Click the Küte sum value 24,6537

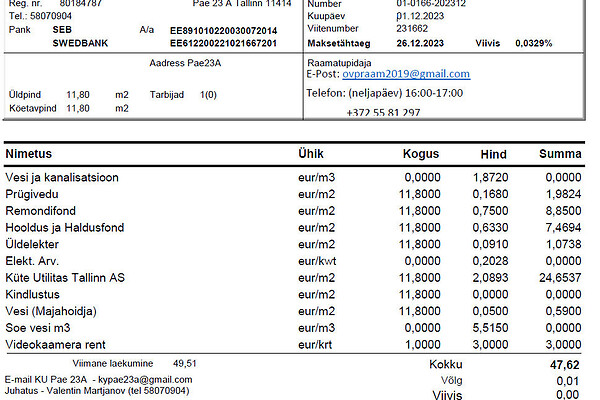point(559,277)
